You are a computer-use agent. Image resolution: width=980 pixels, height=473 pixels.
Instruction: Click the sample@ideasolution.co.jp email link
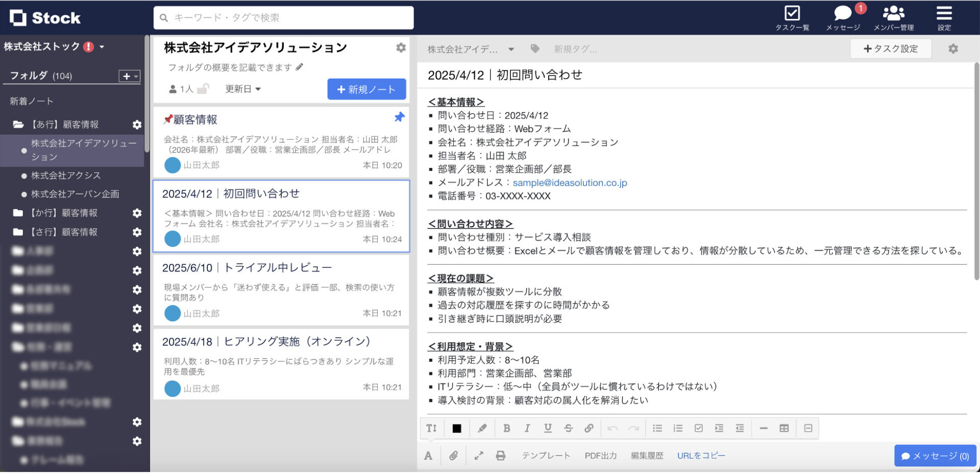coord(569,182)
